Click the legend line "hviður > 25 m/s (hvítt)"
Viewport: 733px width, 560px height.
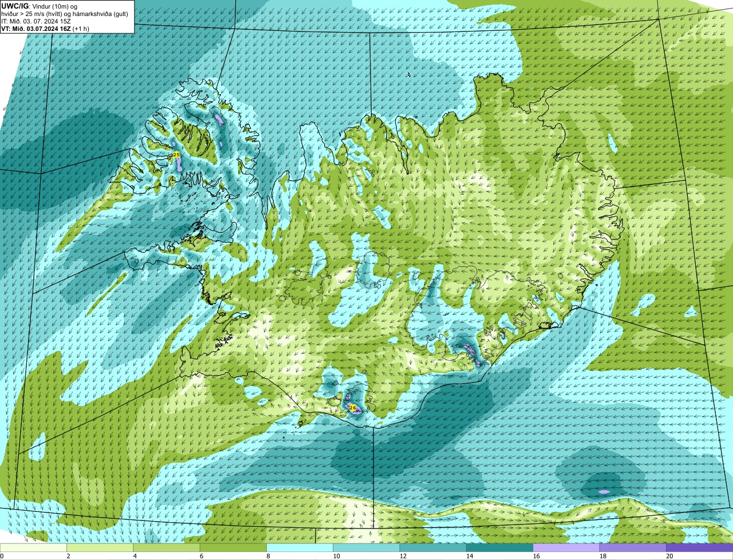click(x=33, y=14)
